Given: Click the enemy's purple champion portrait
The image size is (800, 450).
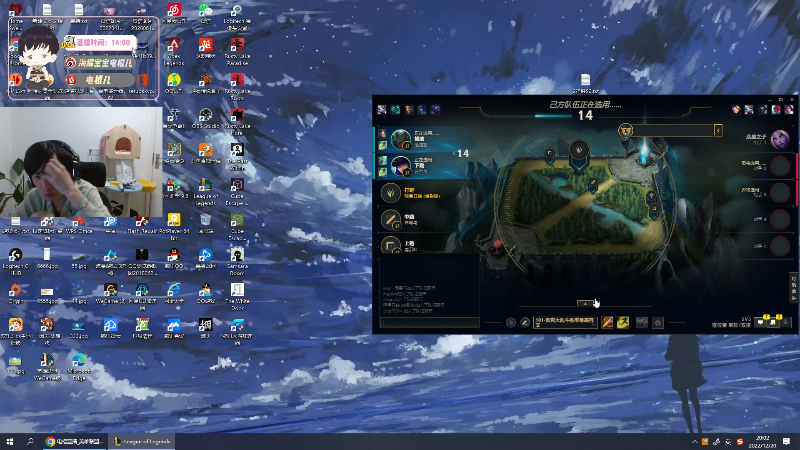Looking at the screenshot, I should (x=780, y=139).
